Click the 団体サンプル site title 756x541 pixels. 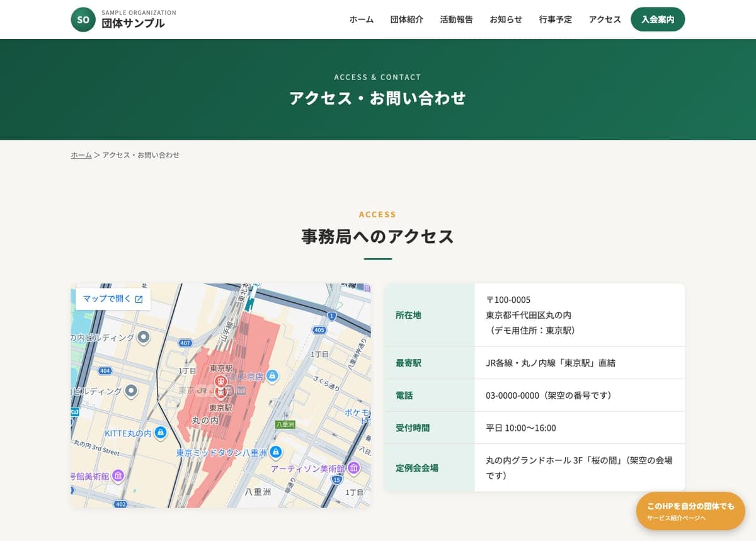tap(133, 23)
